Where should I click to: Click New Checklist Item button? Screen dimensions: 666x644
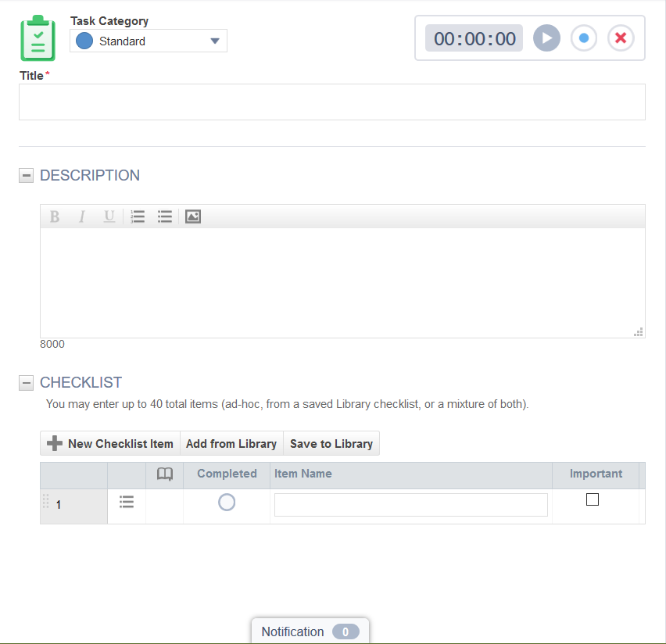click(110, 443)
